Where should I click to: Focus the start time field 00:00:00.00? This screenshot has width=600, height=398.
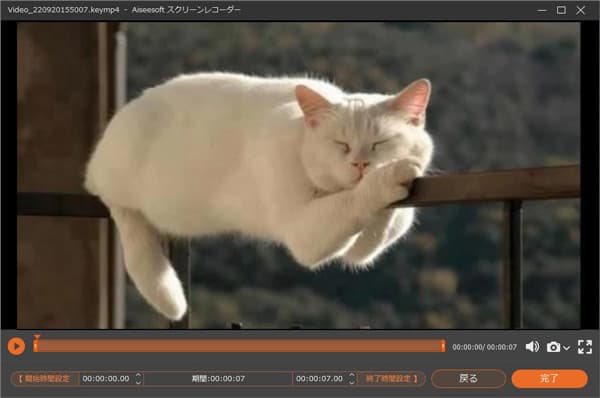coord(106,379)
